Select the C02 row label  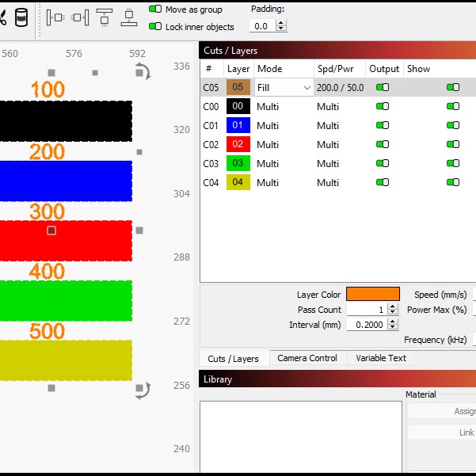[x=211, y=144]
